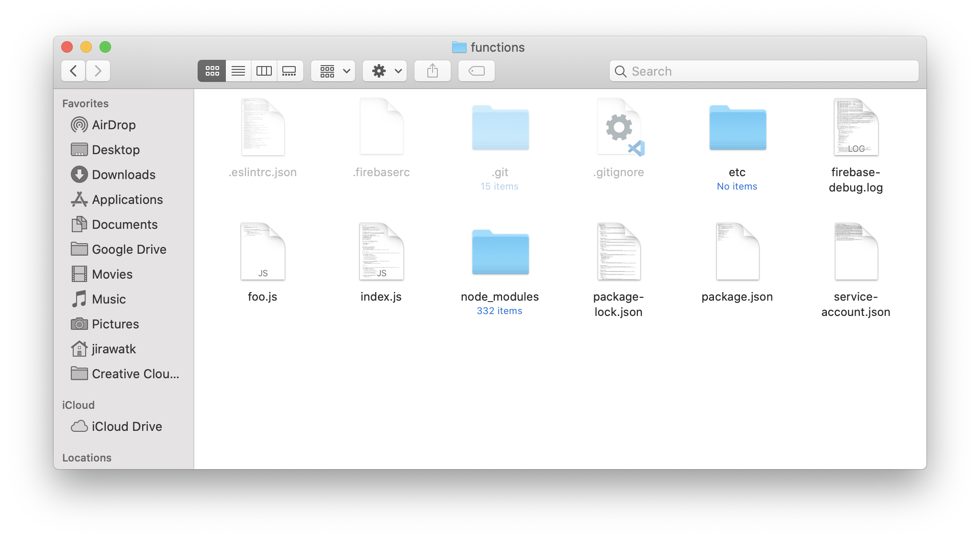Open the group-by arrangement dropdown
980x540 pixels.
pos(333,71)
